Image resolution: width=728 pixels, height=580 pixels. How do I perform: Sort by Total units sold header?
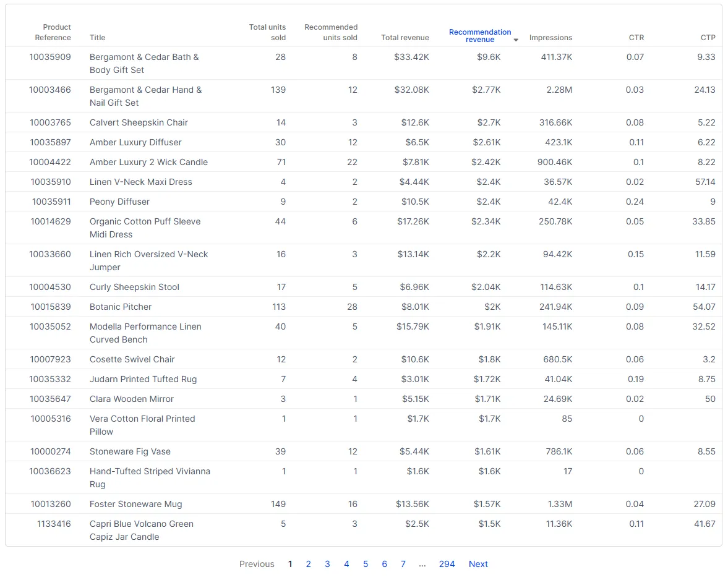tap(267, 33)
